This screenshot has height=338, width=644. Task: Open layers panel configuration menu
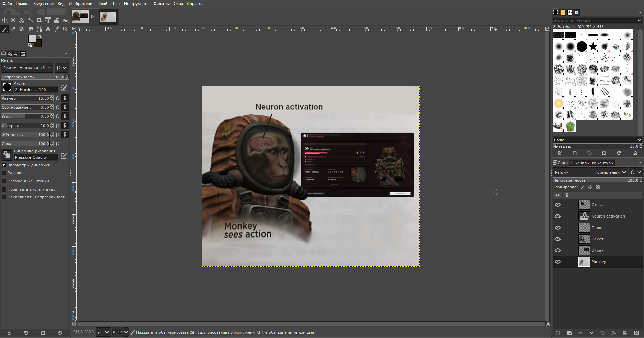(640, 163)
